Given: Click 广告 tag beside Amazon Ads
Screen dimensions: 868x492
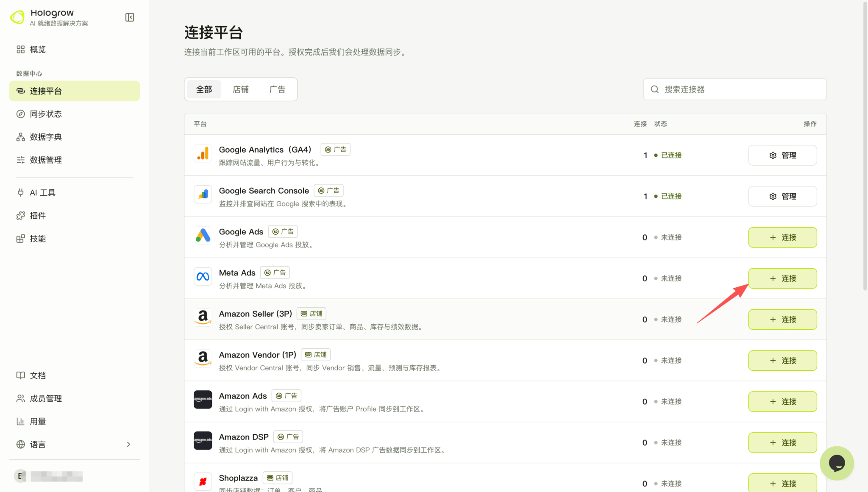Looking at the screenshot, I should [x=286, y=396].
